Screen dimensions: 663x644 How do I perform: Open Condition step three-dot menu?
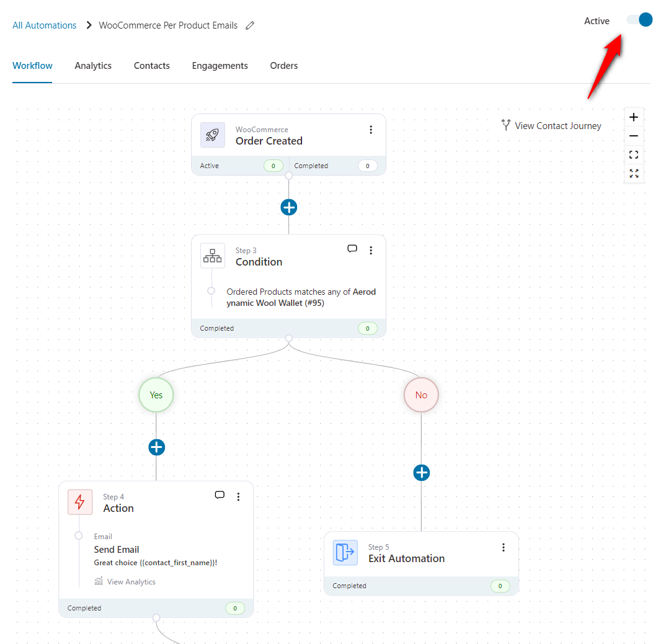[371, 251]
